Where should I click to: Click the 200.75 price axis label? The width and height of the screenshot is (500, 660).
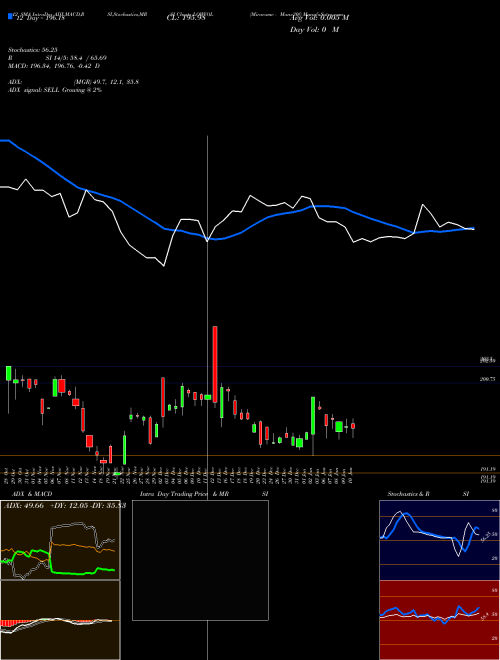tap(487, 379)
